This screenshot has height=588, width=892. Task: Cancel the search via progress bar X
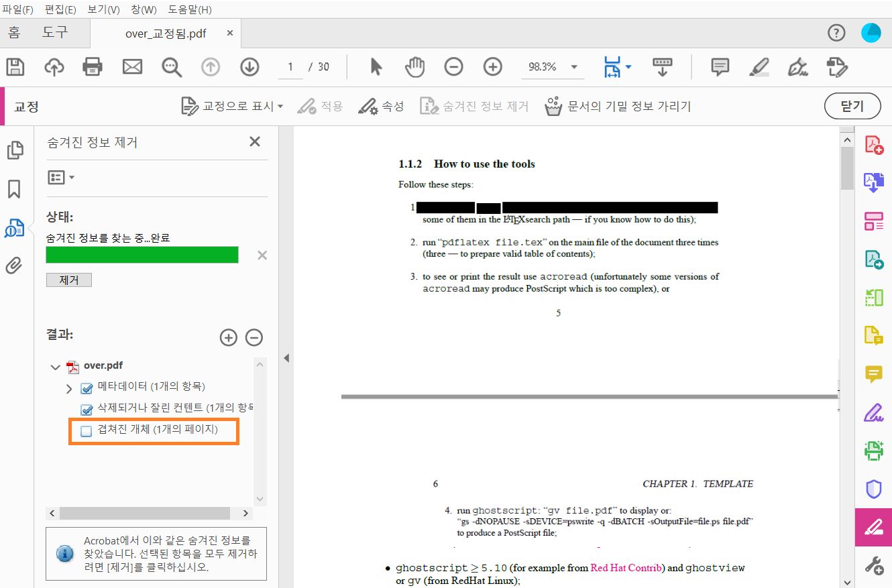261,255
